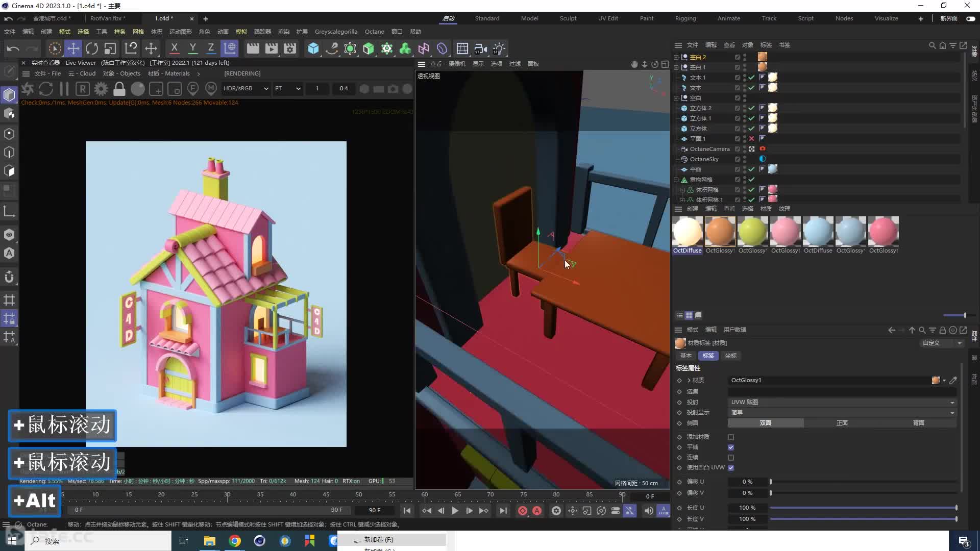Switch to the RiotVan.fbx document tab
The image size is (980, 551).
point(108,18)
